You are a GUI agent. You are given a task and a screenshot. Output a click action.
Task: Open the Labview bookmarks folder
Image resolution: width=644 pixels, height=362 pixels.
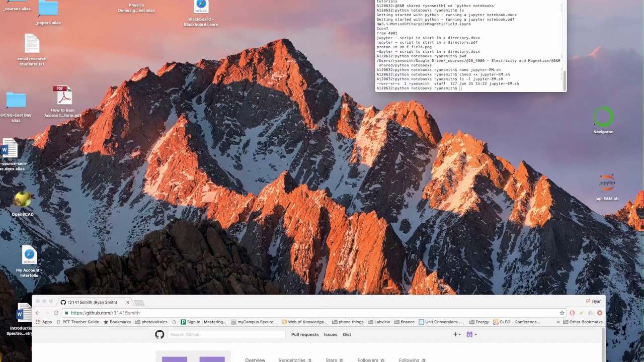click(x=379, y=322)
